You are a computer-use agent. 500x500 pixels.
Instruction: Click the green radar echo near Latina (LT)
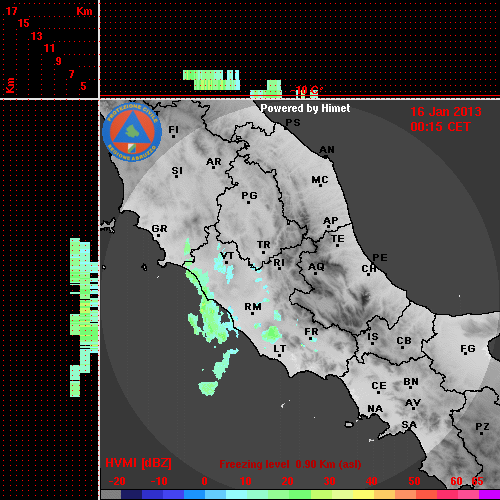pos(272,334)
